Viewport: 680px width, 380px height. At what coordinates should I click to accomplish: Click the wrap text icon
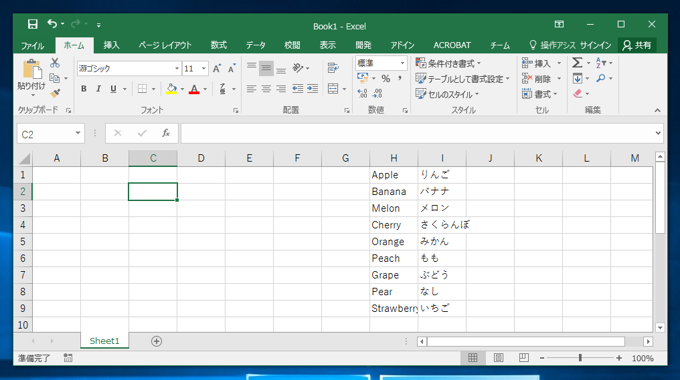click(333, 68)
